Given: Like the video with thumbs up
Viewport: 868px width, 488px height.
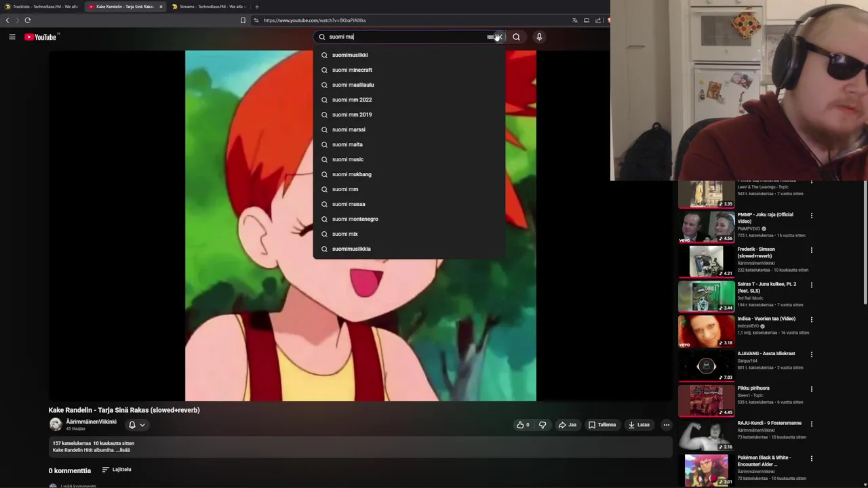Looking at the screenshot, I should click(523, 425).
